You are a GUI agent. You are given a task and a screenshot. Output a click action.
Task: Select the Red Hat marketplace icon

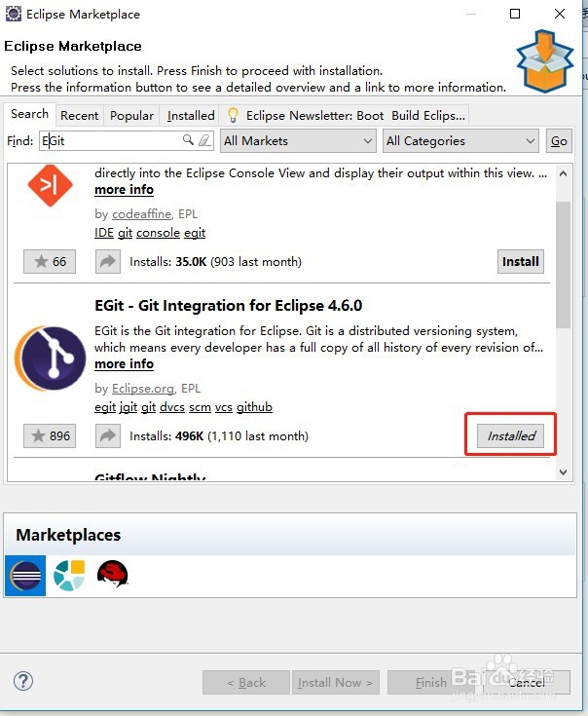tap(112, 575)
